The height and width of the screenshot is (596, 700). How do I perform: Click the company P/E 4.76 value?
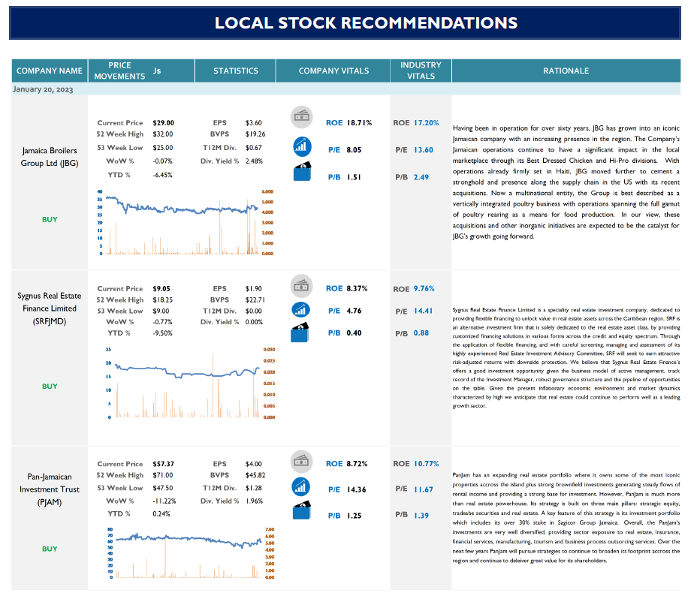tap(354, 311)
